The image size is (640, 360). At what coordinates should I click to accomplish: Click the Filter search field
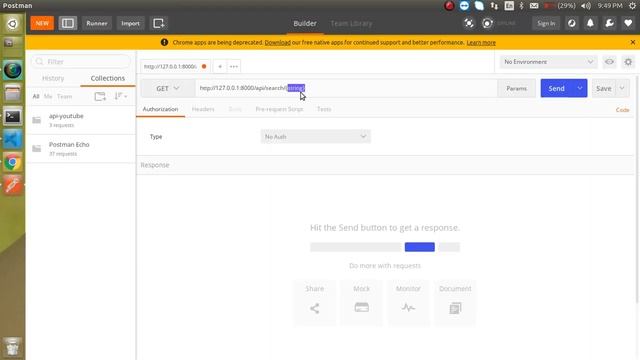point(81,62)
